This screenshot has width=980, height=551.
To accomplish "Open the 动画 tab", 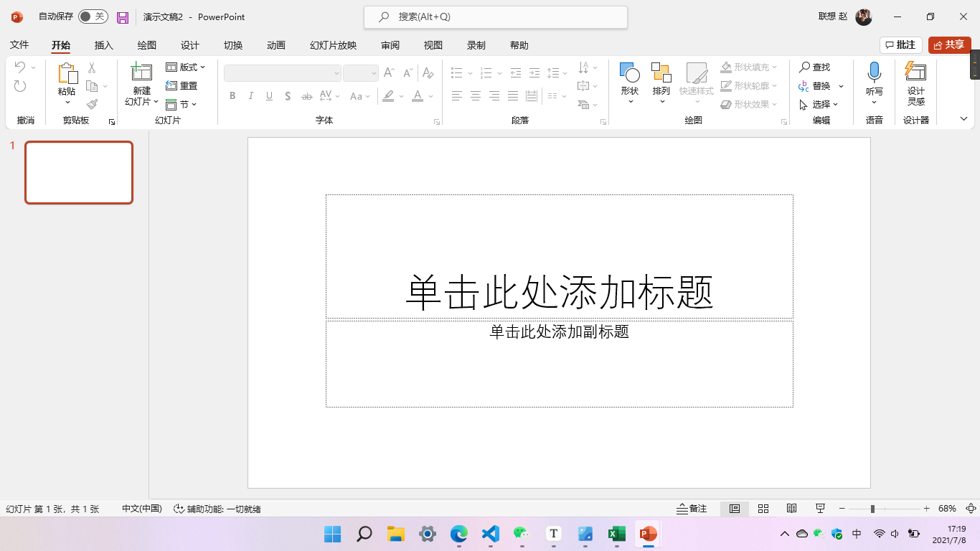I will (276, 45).
